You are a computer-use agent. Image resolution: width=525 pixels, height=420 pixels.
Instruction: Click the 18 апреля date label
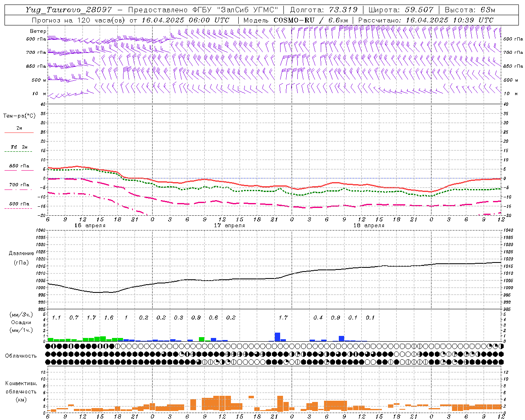coord(369,225)
